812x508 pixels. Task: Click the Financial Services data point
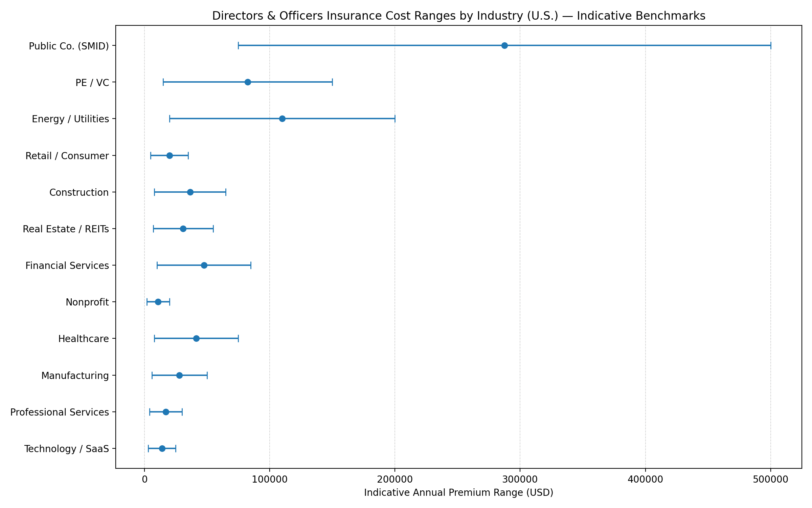(204, 265)
